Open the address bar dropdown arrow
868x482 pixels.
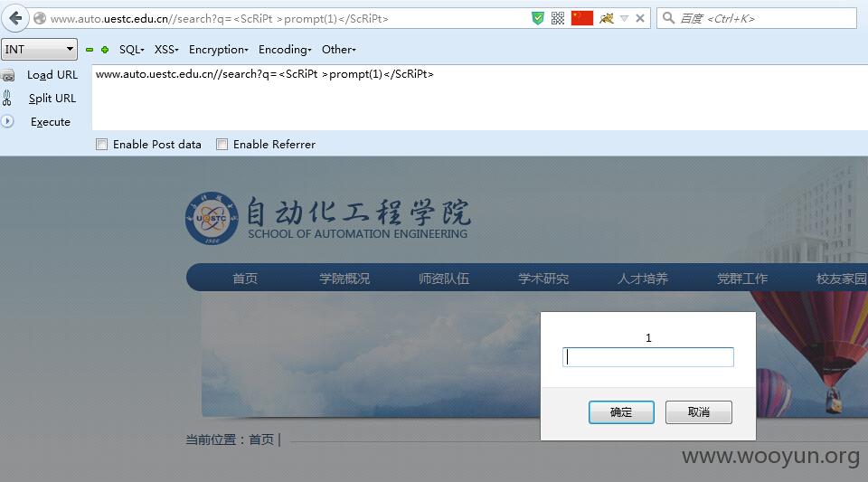coord(625,18)
